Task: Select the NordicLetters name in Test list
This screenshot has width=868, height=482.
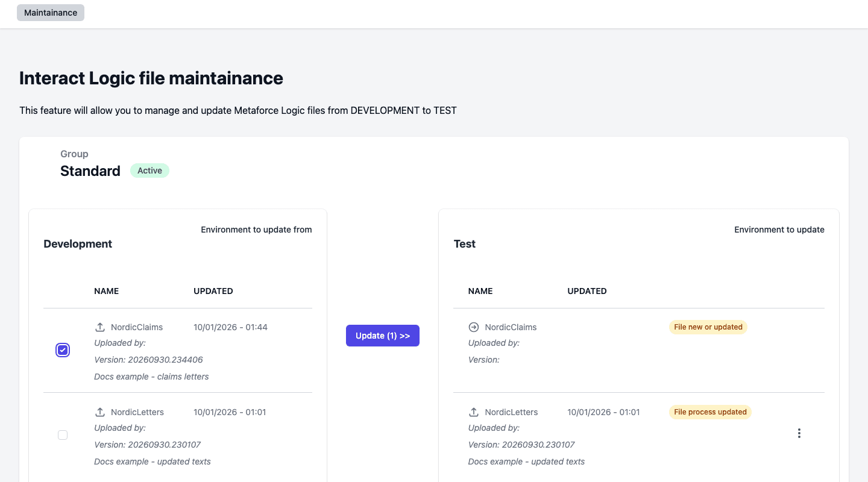Action: point(512,412)
